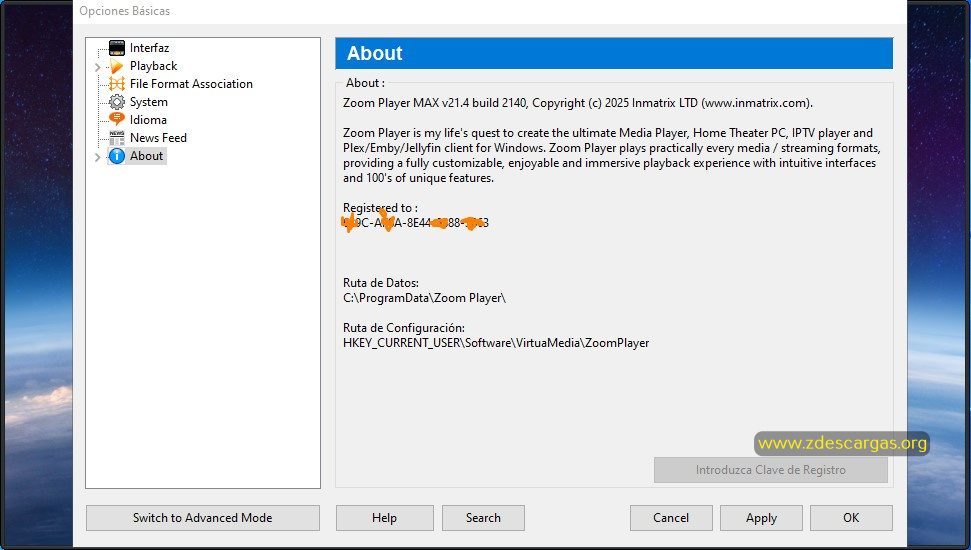Click the blue About info icon
This screenshot has width=971, height=550.
point(116,156)
